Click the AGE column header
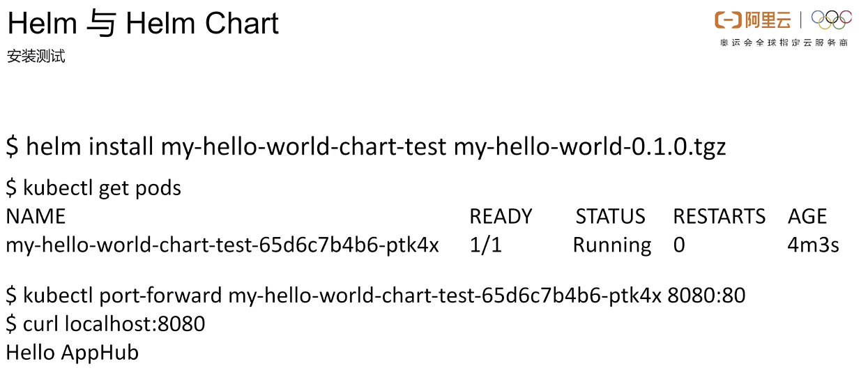Image resolution: width=868 pixels, height=382 pixels. pos(807,217)
